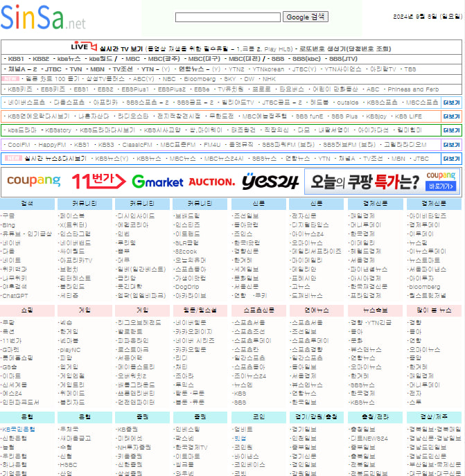The width and height of the screenshot is (465, 476).
Task: Click the Google 검색 button
Action: click(x=305, y=17)
